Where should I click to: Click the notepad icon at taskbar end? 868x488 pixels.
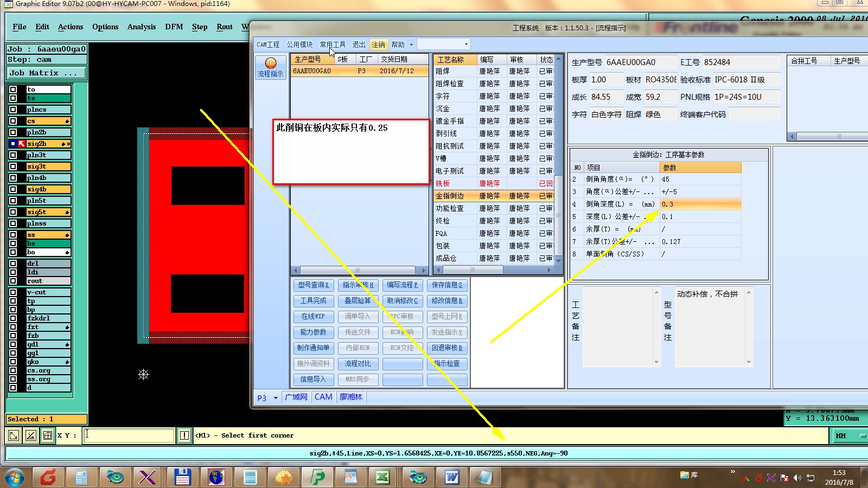484,477
